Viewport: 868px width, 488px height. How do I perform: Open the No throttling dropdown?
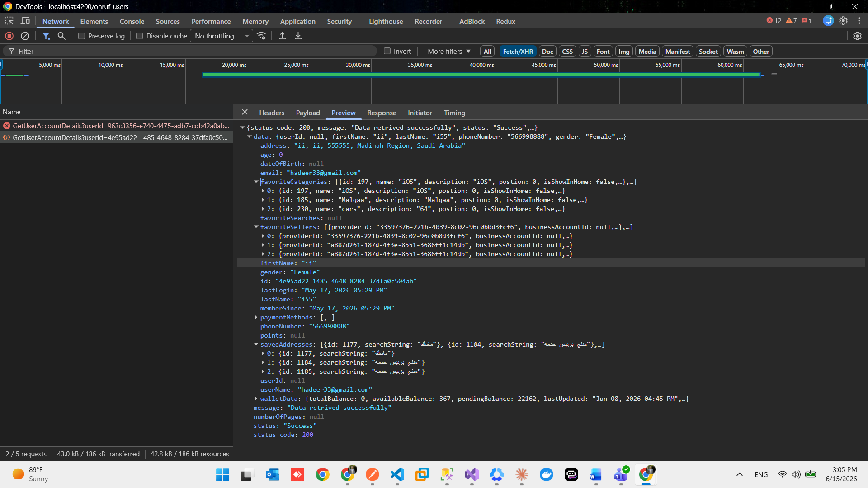(x=222, y=36)
